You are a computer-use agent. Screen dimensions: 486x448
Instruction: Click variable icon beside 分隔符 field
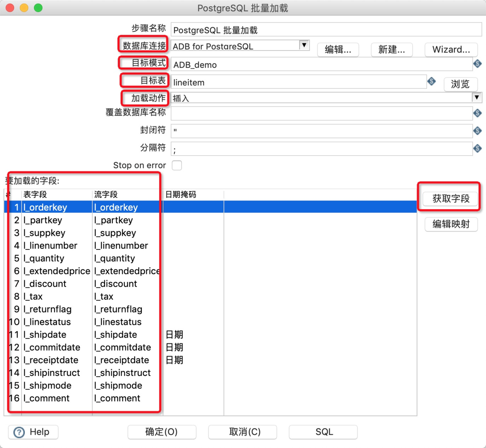(477, 148)
